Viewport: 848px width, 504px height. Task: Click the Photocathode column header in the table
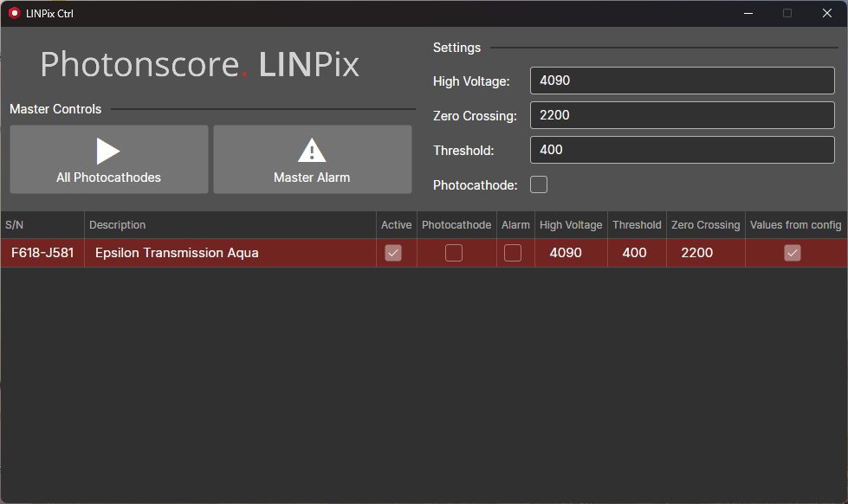(456, 225)
